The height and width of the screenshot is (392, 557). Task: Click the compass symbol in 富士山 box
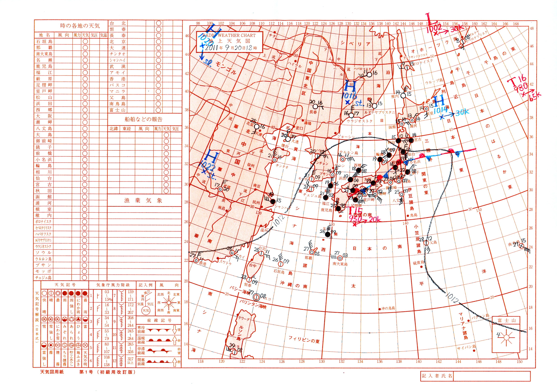pyautogui.click(x=506, y=337)
